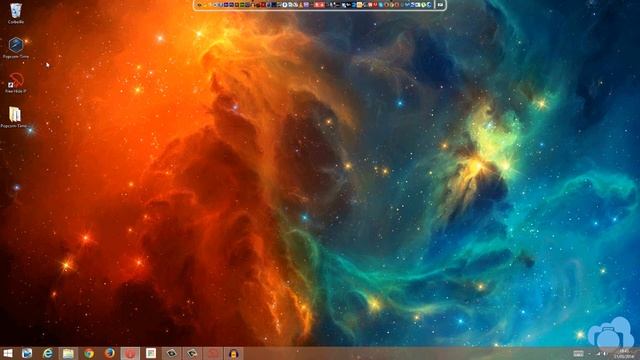
Task: Open the blue taskbar icon beside Start
Action: [x=27, y=353]
